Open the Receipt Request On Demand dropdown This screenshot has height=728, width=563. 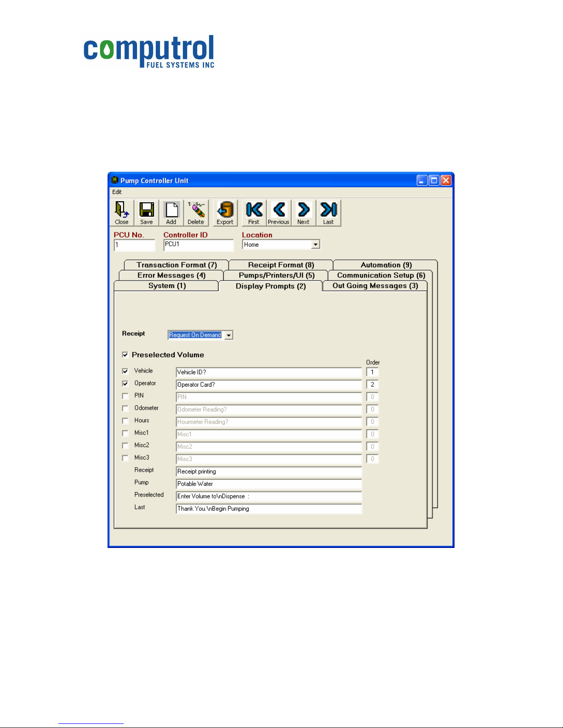(228, 335)
